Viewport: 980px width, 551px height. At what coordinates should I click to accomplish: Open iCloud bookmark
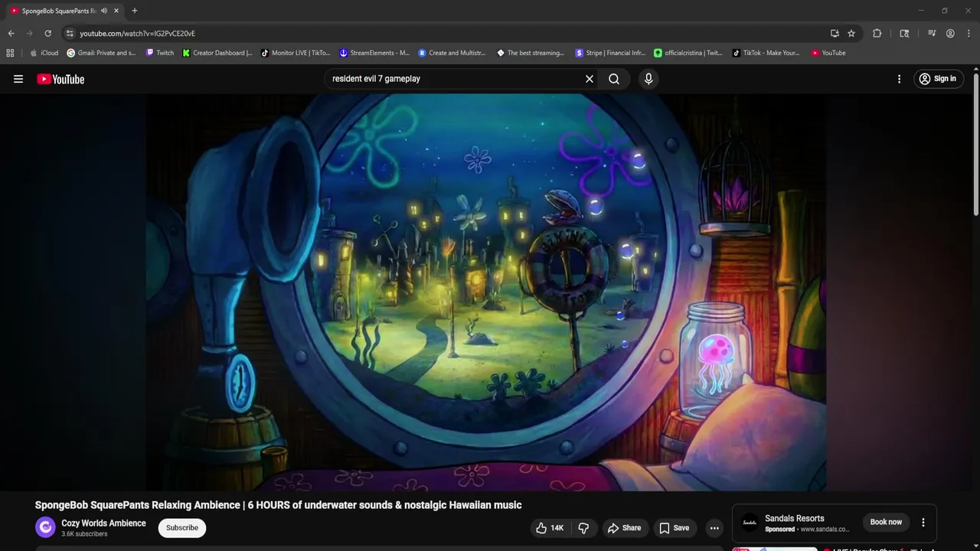click(x=44, y=53)
